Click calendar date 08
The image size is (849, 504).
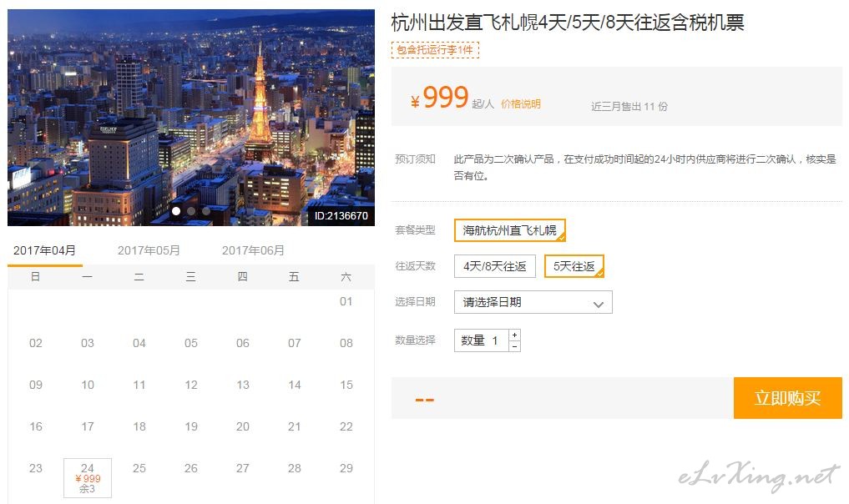coord(346,343)
